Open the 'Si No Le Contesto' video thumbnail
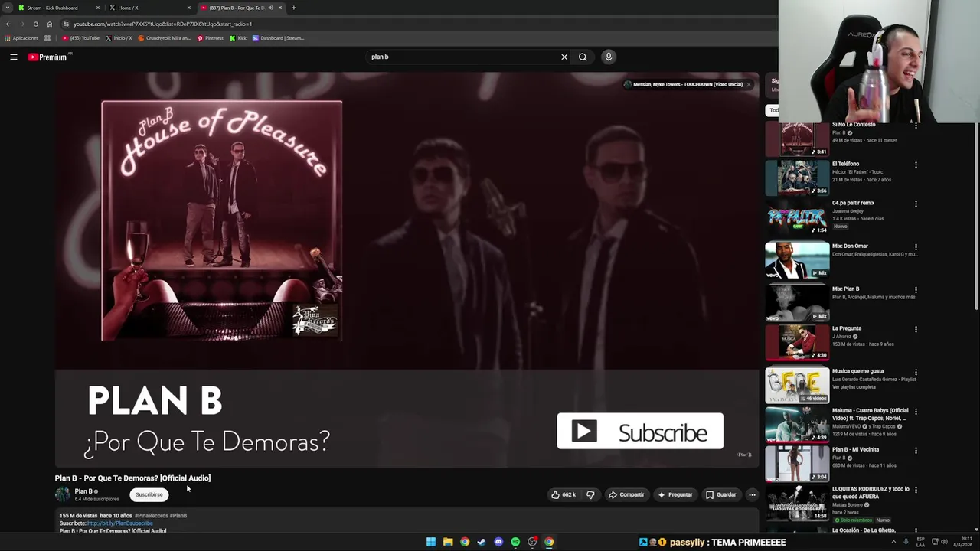 pos(797,139)
